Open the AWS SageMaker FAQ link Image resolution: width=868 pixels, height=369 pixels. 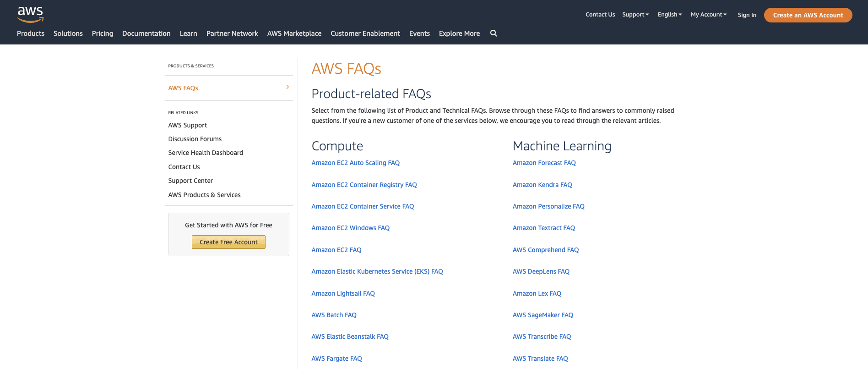(x=542, y=315)
